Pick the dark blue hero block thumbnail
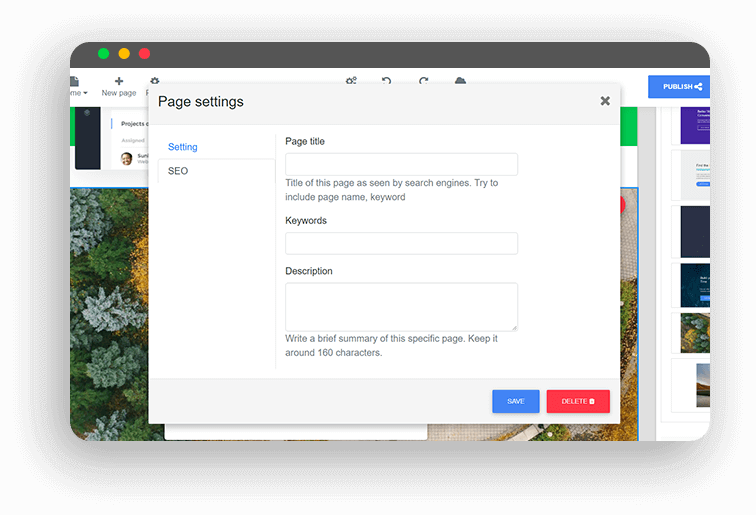Image resolution: width=756 pixels, height=515 pixels. (695, 285)
